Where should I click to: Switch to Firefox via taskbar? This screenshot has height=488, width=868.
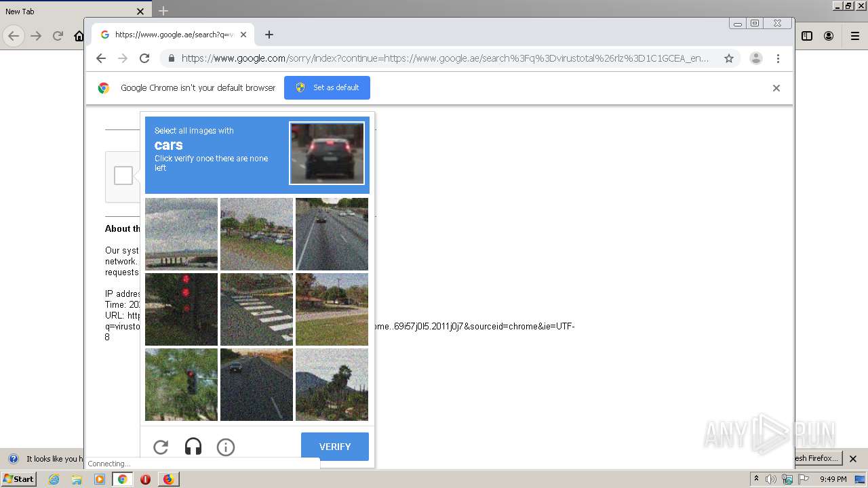click(x=168, y=479)
